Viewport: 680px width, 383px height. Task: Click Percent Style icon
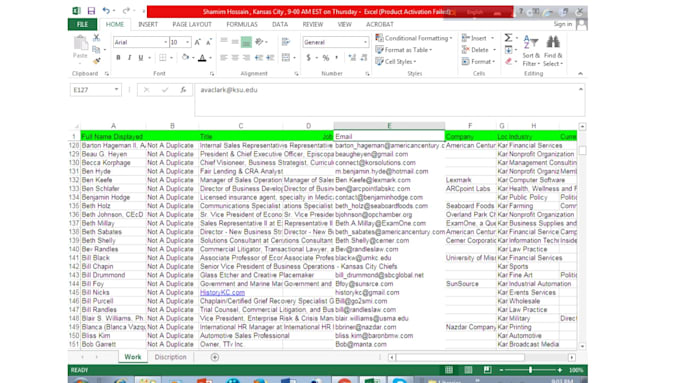point(326,58)
